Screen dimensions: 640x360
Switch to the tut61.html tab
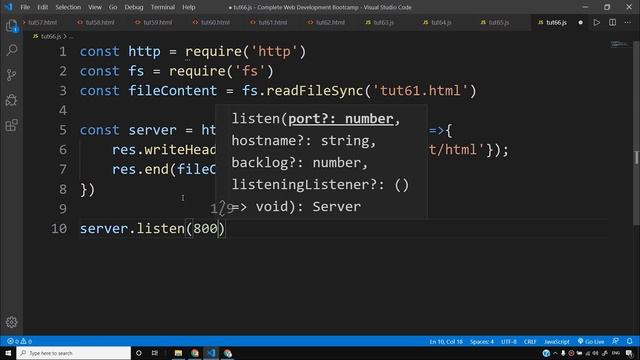(x=272, y=22)
